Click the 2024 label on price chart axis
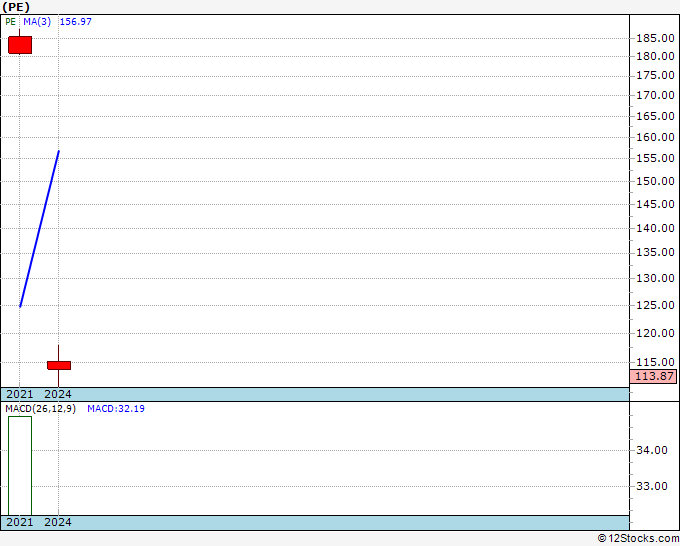 pyautogui.click(x=58, y=394)
